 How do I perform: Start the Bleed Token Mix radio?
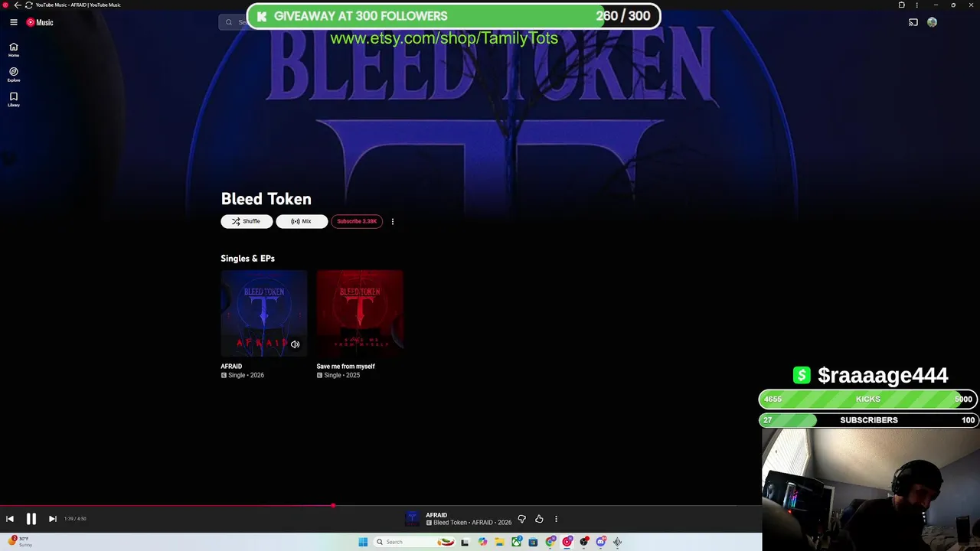pos(302,221)
